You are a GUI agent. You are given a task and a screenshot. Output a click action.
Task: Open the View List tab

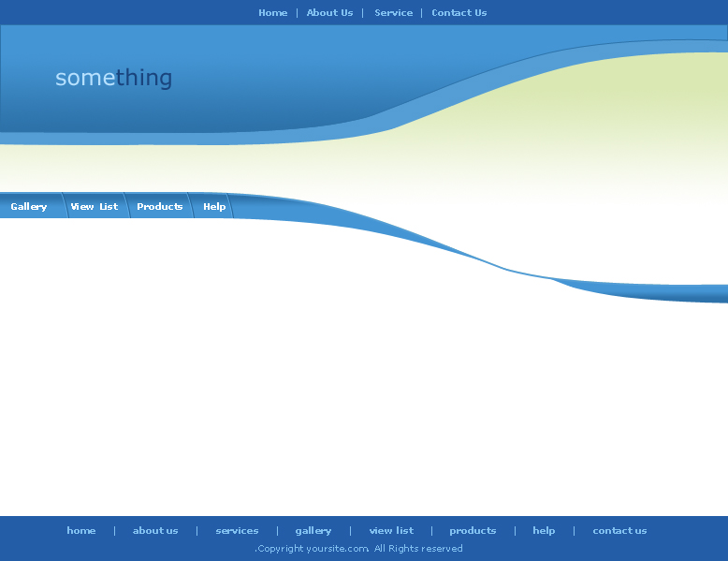95,207
